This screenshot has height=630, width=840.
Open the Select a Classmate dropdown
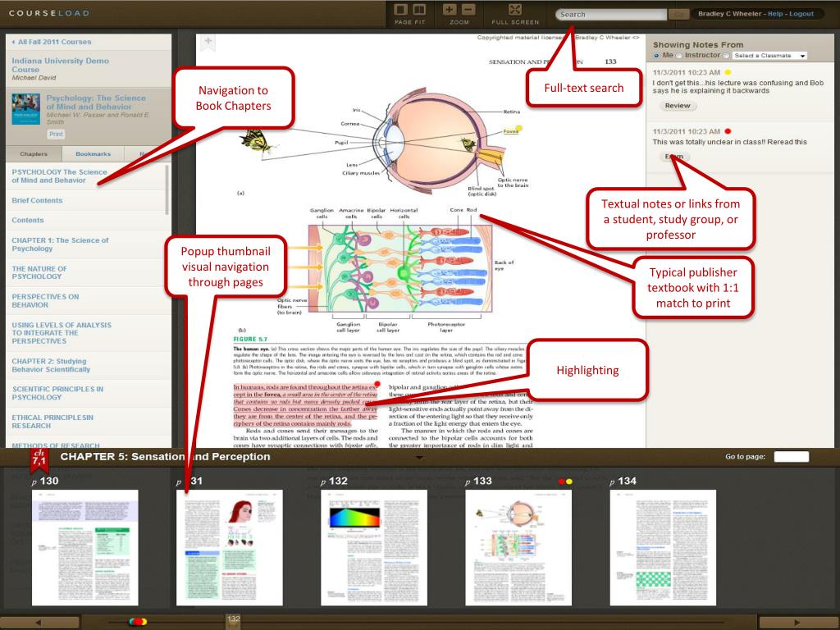coord(769,56)
